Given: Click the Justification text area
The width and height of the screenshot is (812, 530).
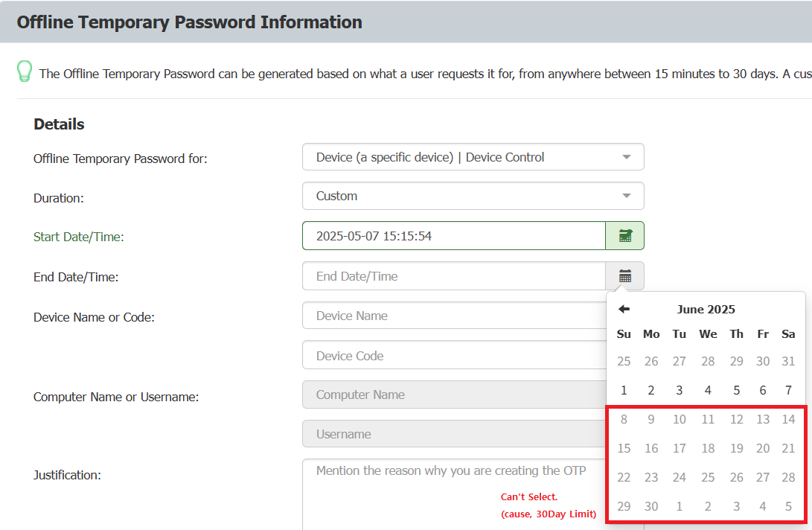Looking at the screenshot, I should coord(454,495).
